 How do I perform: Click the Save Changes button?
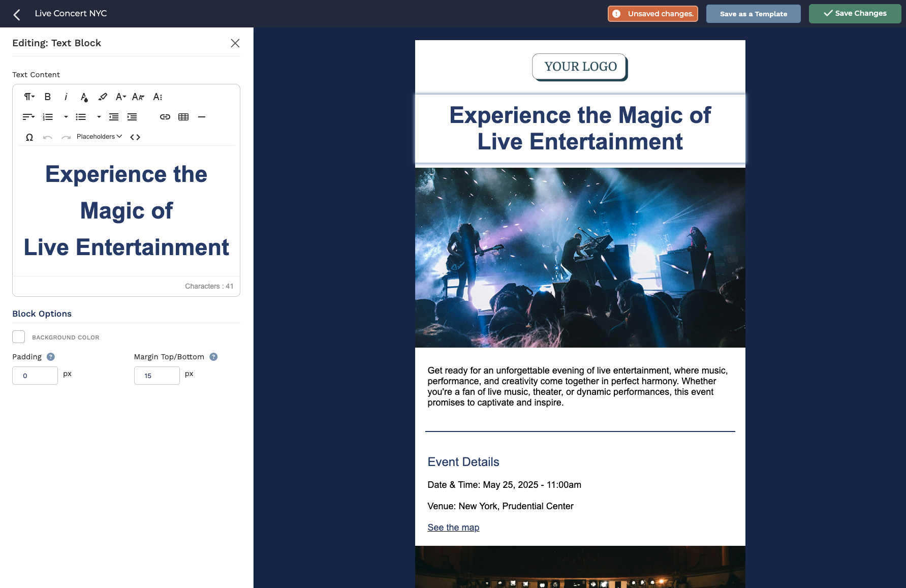(x=855, y=14)
